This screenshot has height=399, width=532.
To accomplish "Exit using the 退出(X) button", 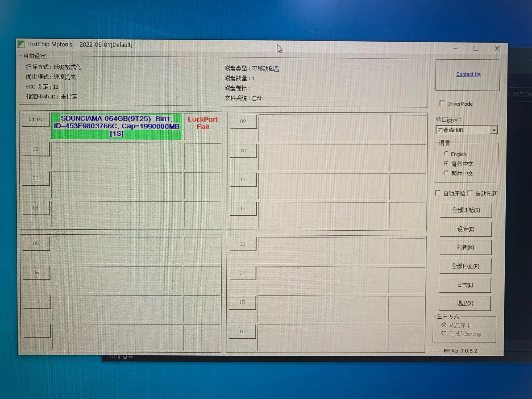I will (x=465, y=303).
